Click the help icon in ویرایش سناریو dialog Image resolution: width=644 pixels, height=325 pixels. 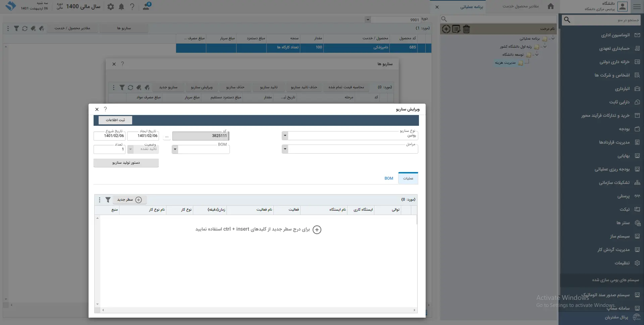(105, 109)
